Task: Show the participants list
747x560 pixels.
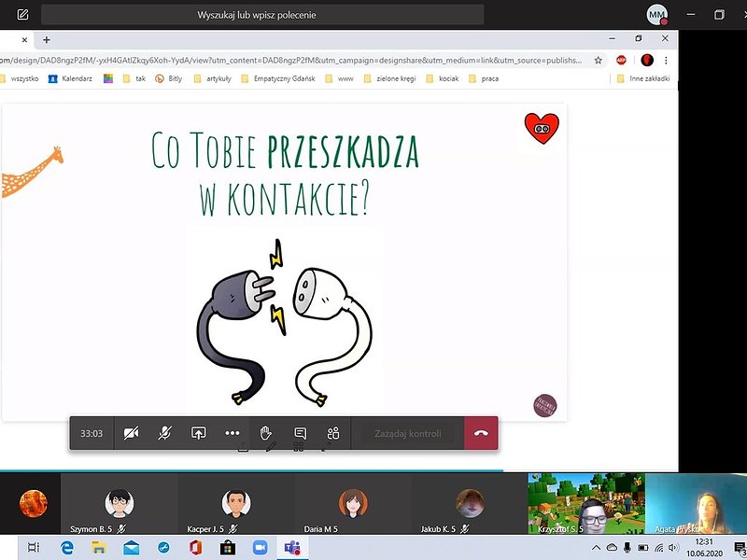Action: click(333, 433)
